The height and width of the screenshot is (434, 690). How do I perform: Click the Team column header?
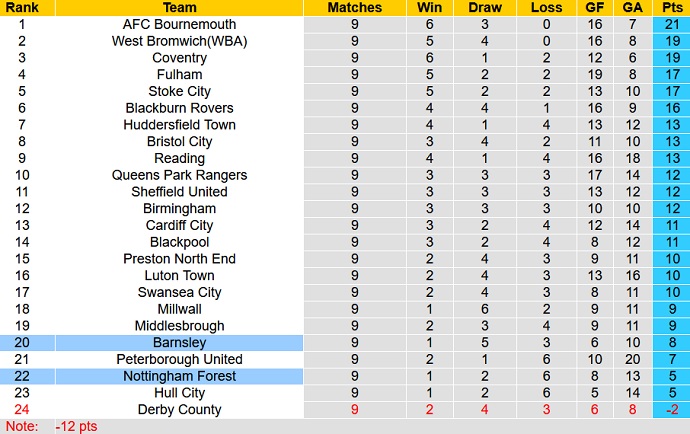coord(180,7)
